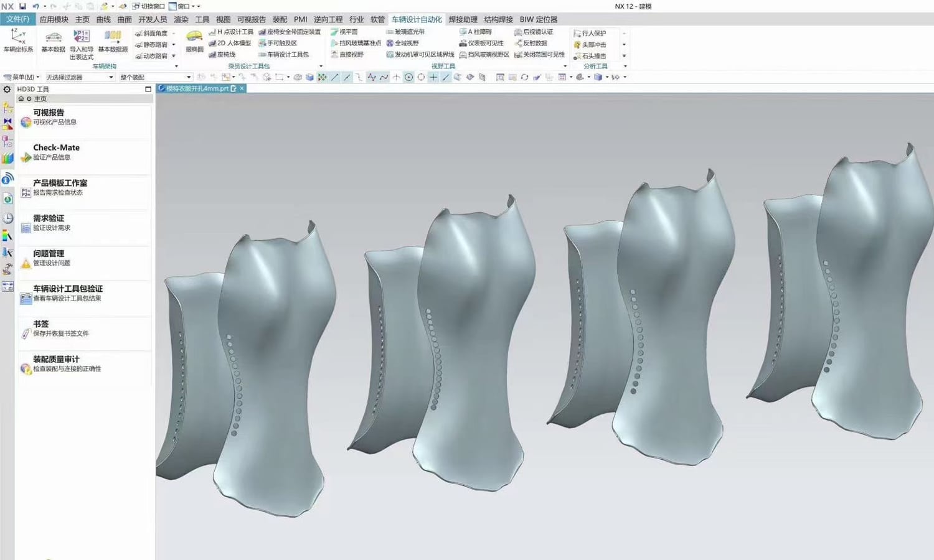934x560 pixels.
Task: Open the history clock sidebar tab
Action: pyautogui.click(x=7, y=218)
